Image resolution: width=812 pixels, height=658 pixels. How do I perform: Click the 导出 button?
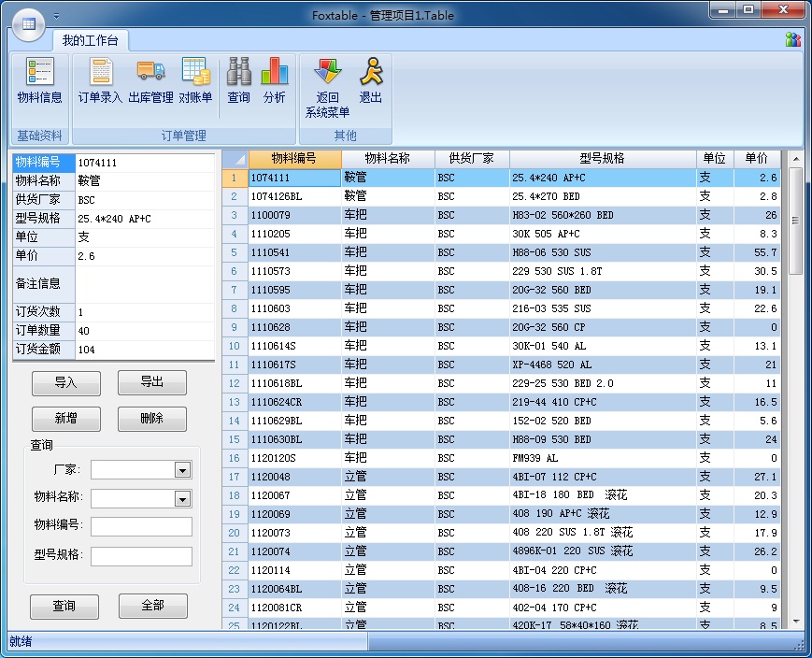click(152, 382)
